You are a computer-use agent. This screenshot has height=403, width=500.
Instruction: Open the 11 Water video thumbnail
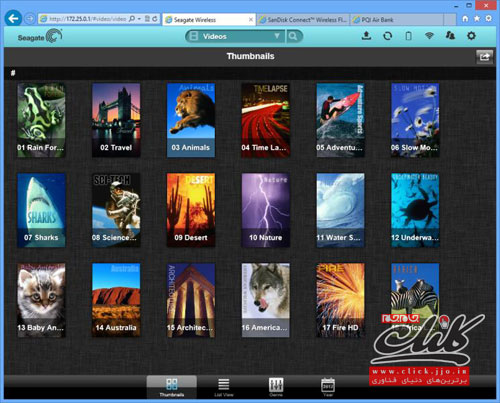tap(340, 210)
